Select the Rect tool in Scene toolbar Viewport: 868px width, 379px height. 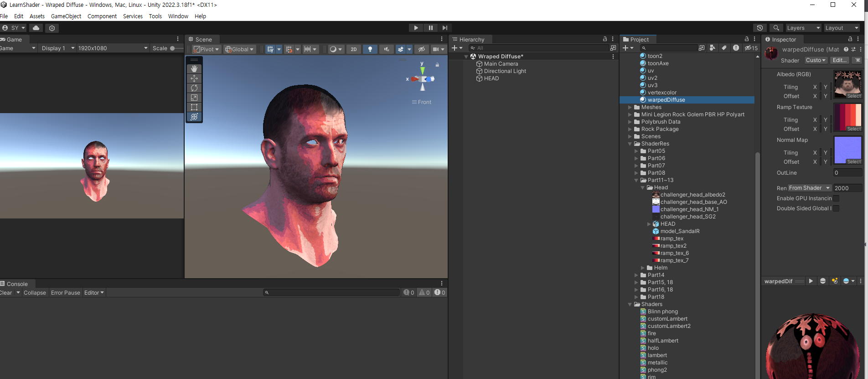[194, 107]
